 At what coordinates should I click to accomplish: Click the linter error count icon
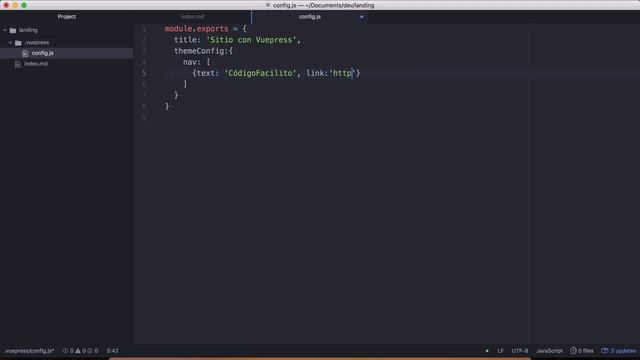[x=65, y=351]
